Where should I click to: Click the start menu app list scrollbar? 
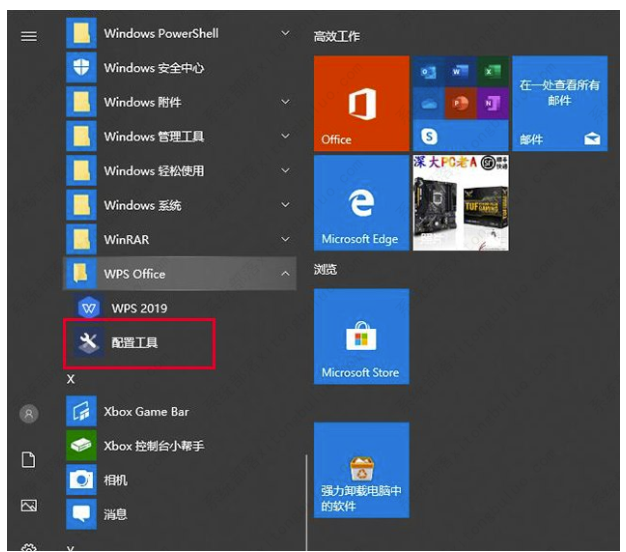(306, 502)
